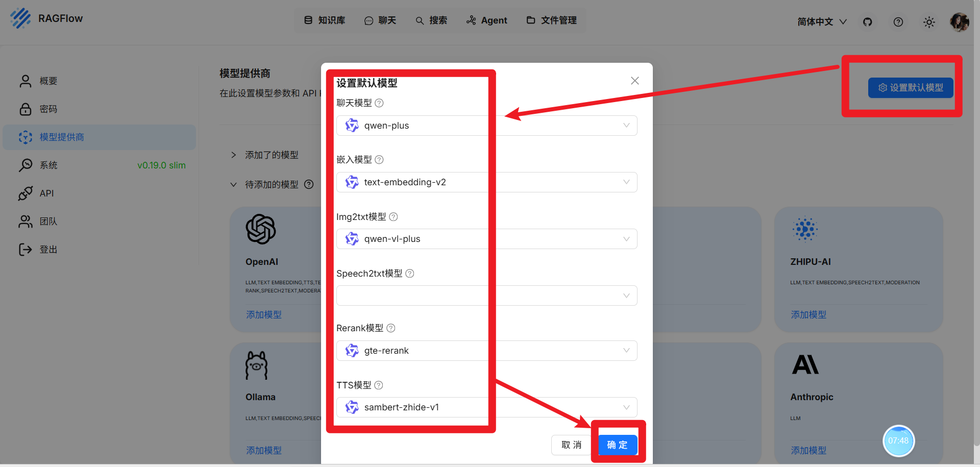This screenshot has width=980, height=467.
Task: Open the GitHub repository icon
Action: 868,22
